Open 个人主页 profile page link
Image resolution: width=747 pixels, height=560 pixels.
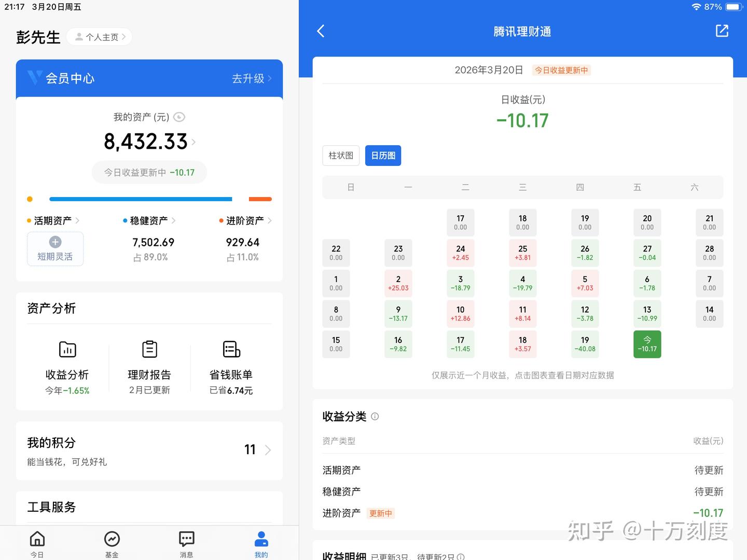99,37
